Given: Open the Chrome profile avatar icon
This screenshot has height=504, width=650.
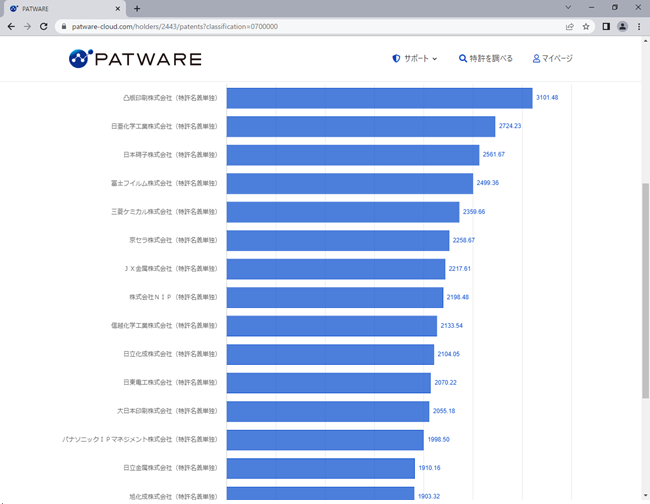Looking at the screenshot, I should 622,27.
